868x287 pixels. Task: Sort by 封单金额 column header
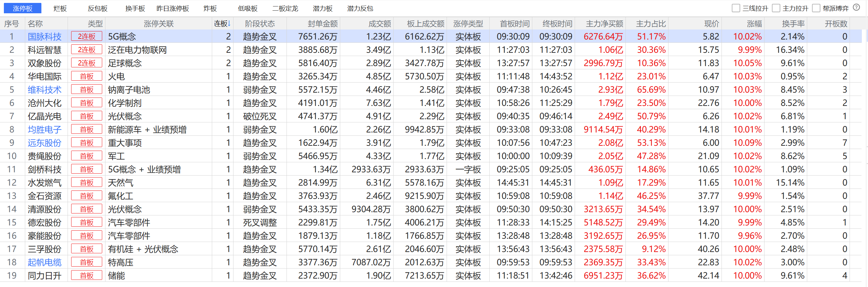322,24
